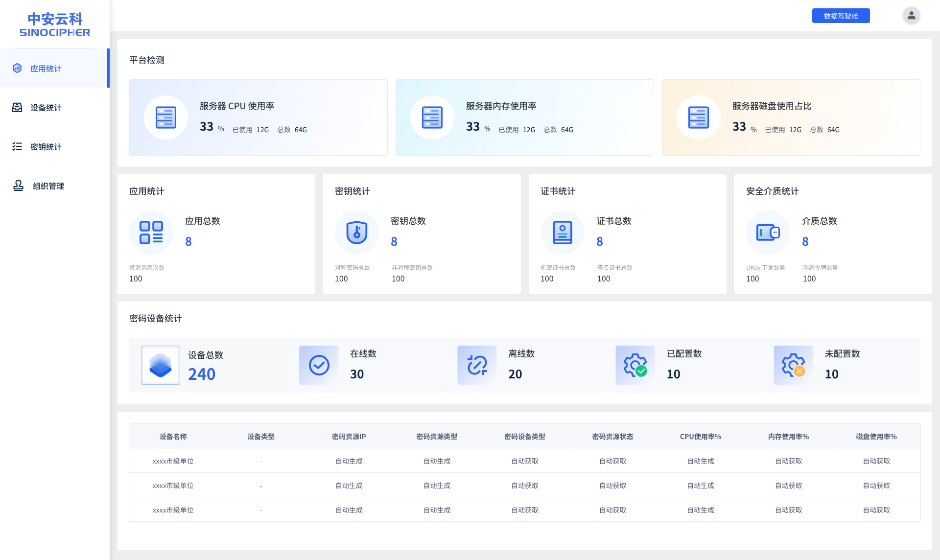Click the 中安云科 SINOCIPHER logo
Image resolution: width=940 pixels, height=560 pixels.
pyautogui.click(x=55, y=24)
